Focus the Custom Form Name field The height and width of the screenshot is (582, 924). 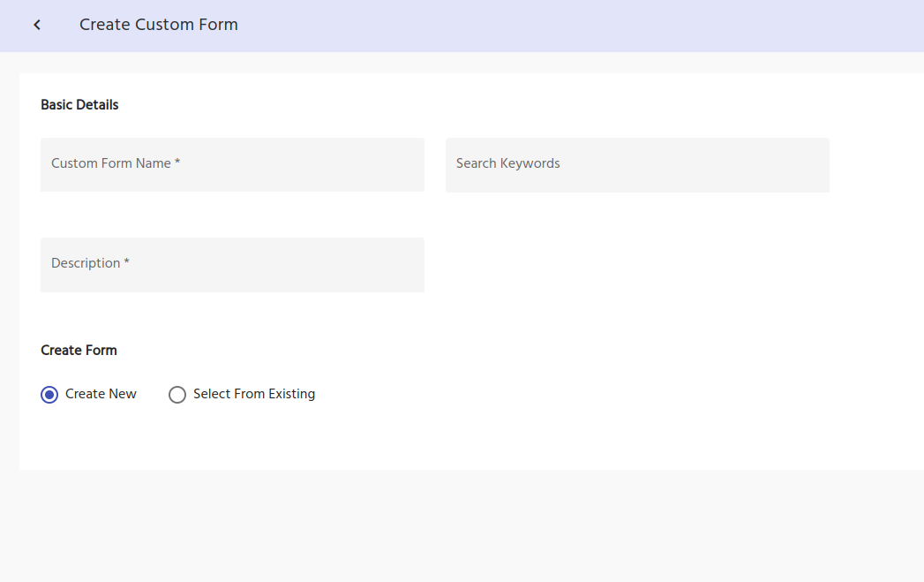point(232,164)
